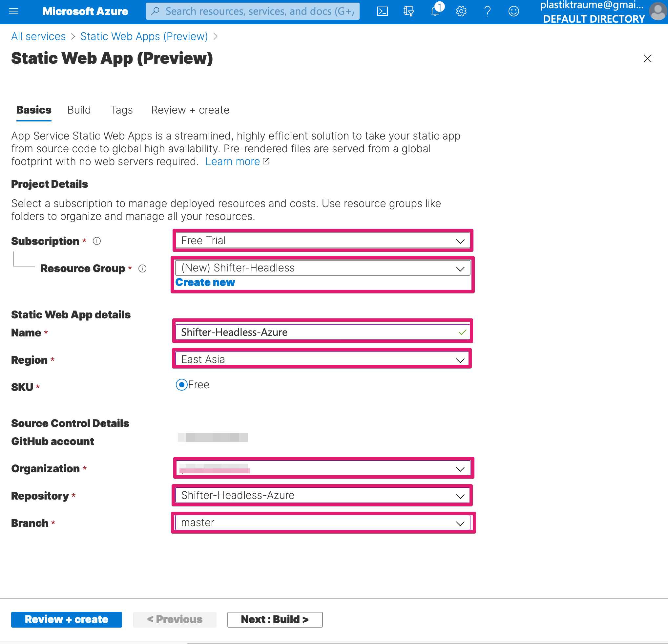This screenshot has height=644, width=668.
Task: Expand the Subscription dropdown showing Free Trial
Action: pos(323,241)
